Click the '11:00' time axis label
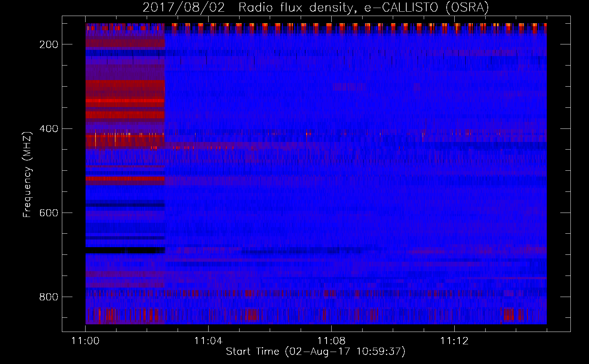This screenshot has width=589, height=364. click(x=85, y=341)
